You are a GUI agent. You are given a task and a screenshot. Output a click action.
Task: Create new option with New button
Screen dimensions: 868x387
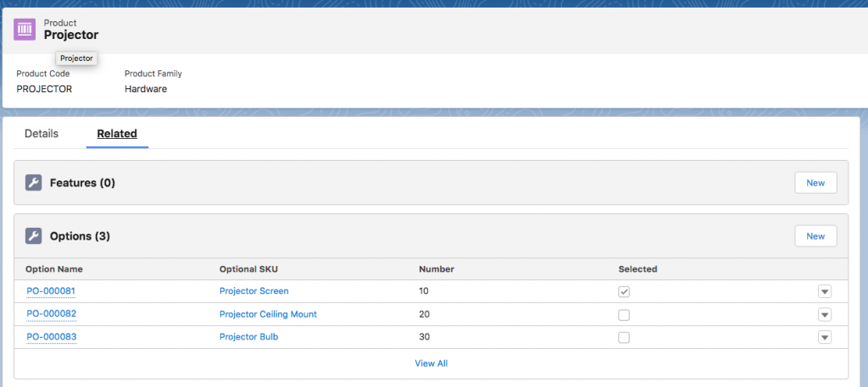click(815, 236)
